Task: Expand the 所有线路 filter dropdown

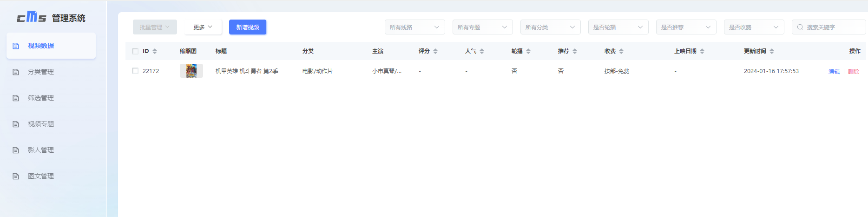Action: click(x=415, y=27)
